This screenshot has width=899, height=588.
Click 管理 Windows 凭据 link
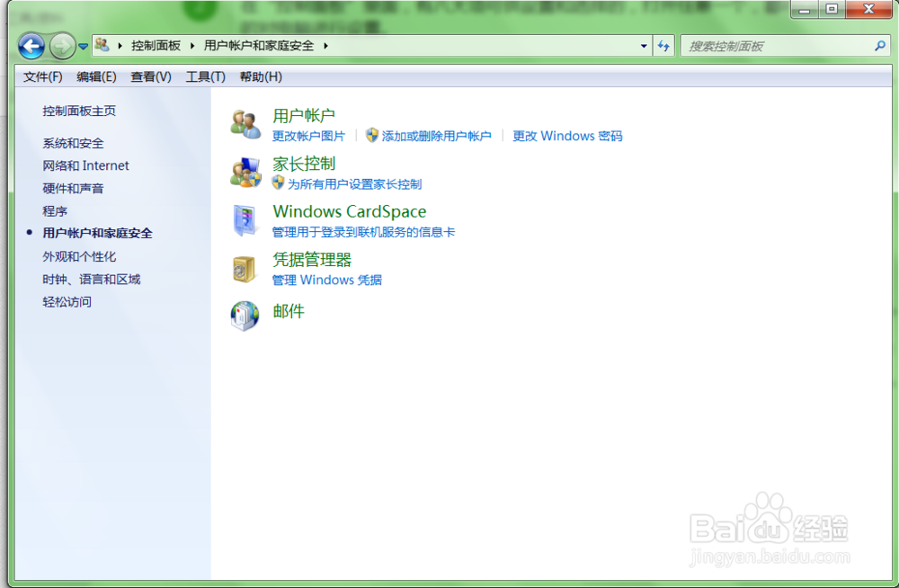point(327,280)
